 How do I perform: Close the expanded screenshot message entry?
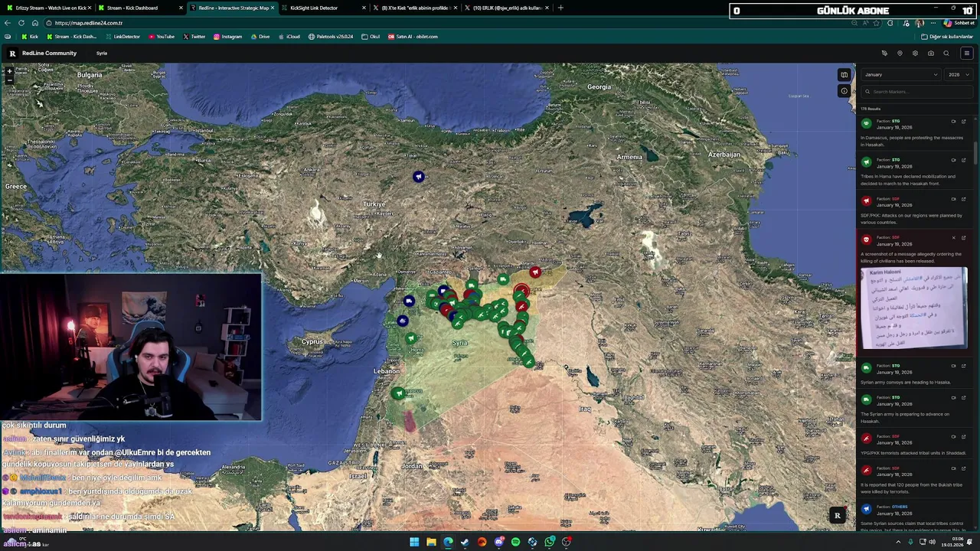pos(953,238)
